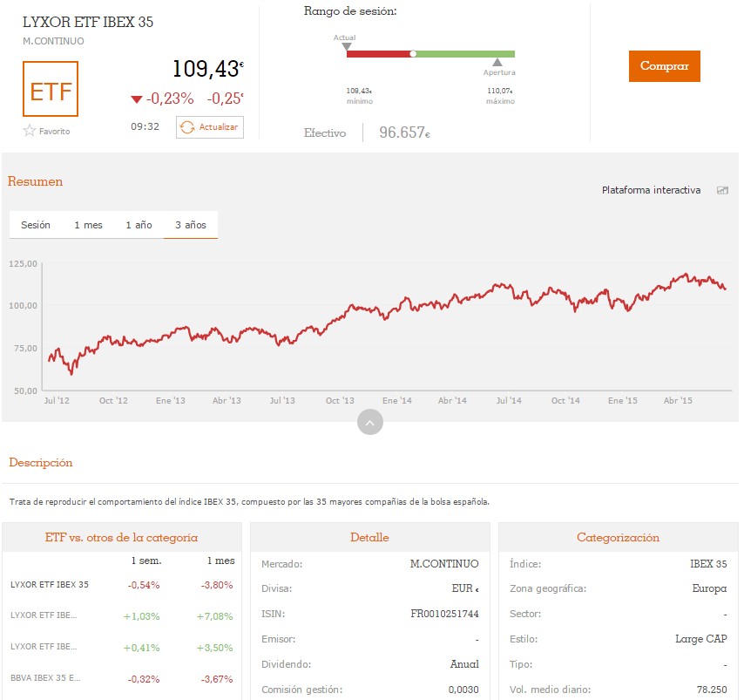Click Comisión gestión value 0,0030
The image size is (744, 700).
tap(463, 689)
